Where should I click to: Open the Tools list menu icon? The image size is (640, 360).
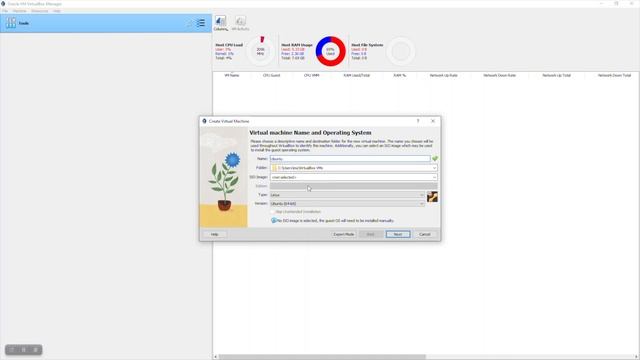200,23
